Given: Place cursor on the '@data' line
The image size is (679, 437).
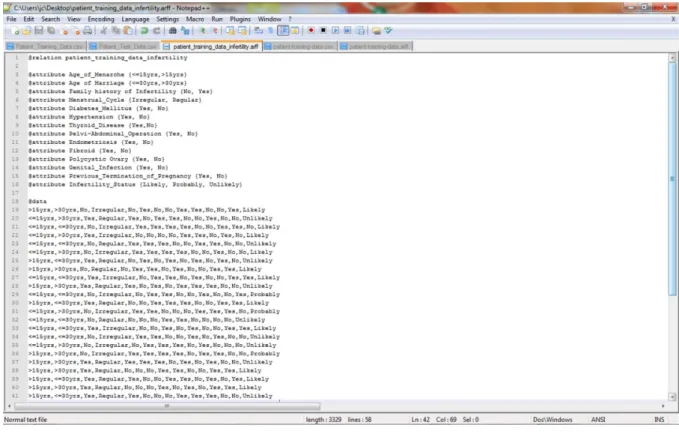Looking at the screenshot, I should [38, 201].
